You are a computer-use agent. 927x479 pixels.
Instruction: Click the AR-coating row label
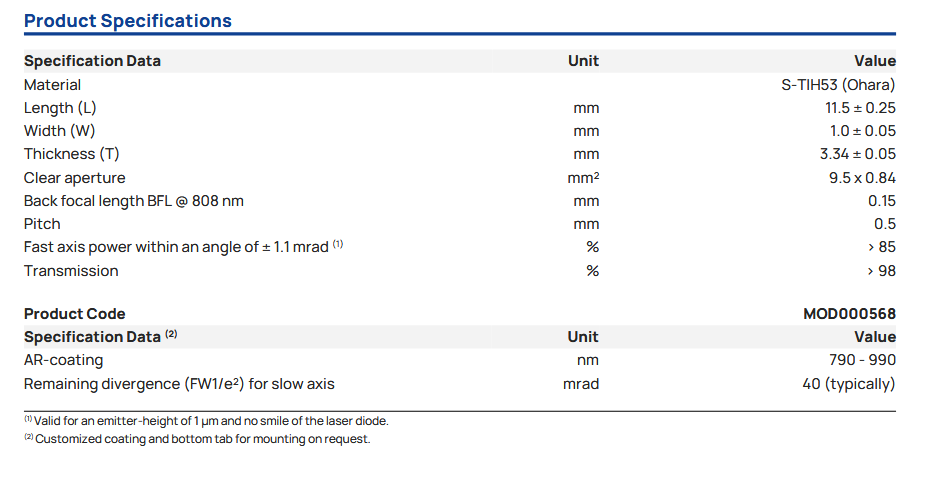click(x=63, y=360)
